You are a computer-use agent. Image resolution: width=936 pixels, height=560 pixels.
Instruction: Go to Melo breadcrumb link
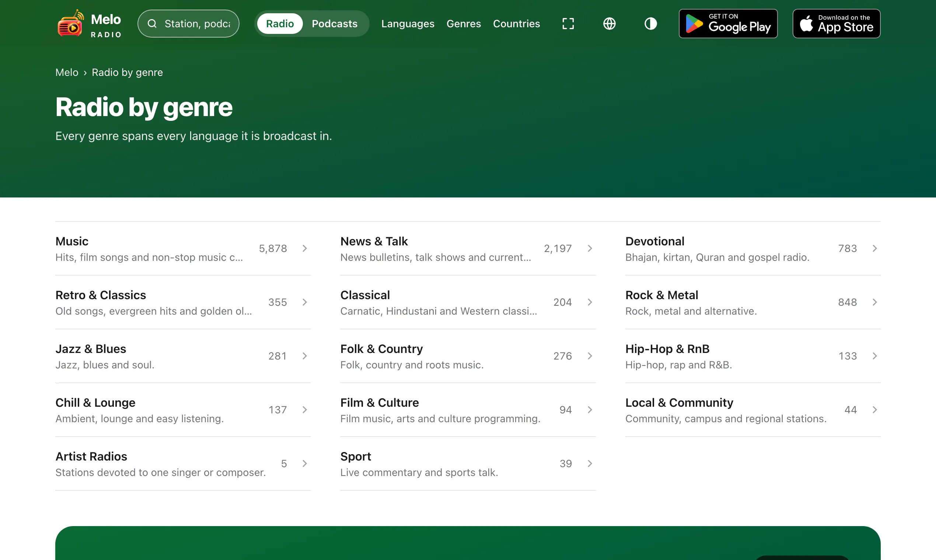point(67,73)
